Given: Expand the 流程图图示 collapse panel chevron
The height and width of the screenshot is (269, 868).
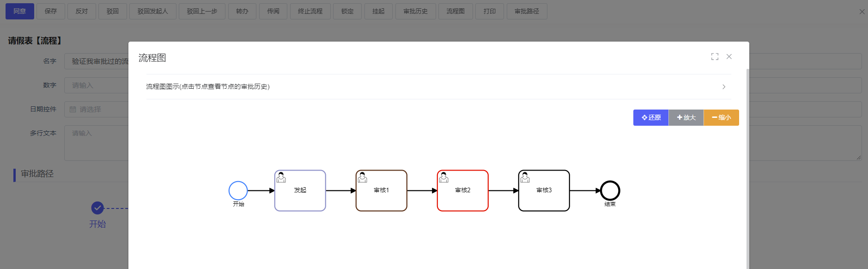Looking at the screenshot, I should pos(724,87).
